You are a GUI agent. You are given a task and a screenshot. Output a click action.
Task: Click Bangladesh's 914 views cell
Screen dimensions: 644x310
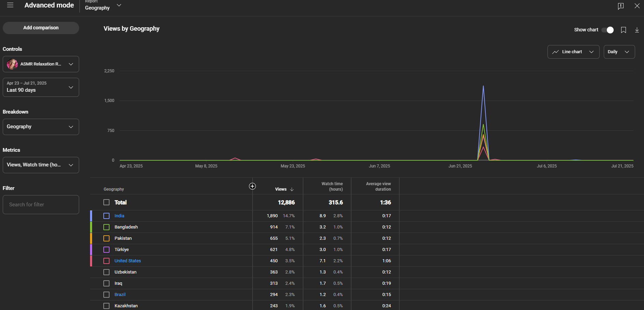coord(274,227)
